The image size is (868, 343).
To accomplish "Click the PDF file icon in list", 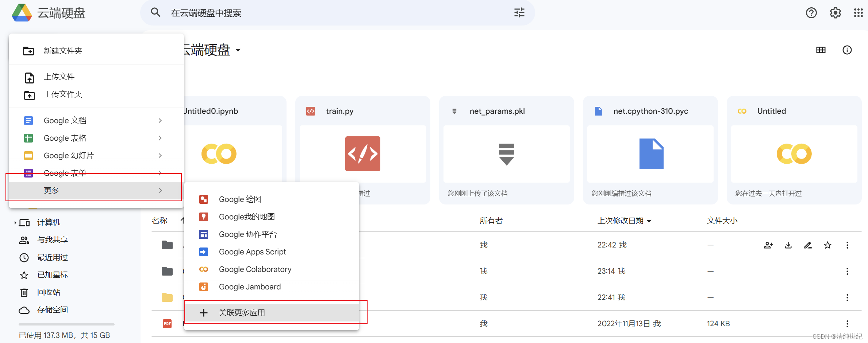I will (x=167, y=323).
